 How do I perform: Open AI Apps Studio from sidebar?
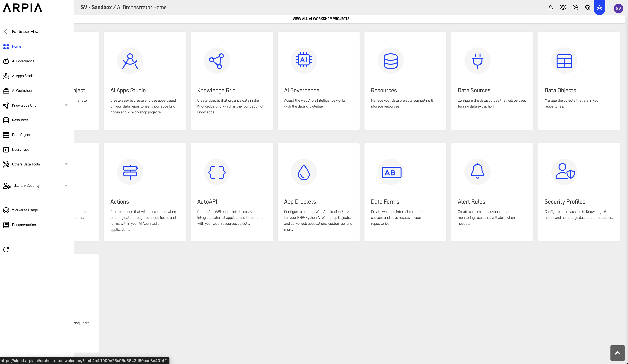pyautogui.click(x=23, y=76)
